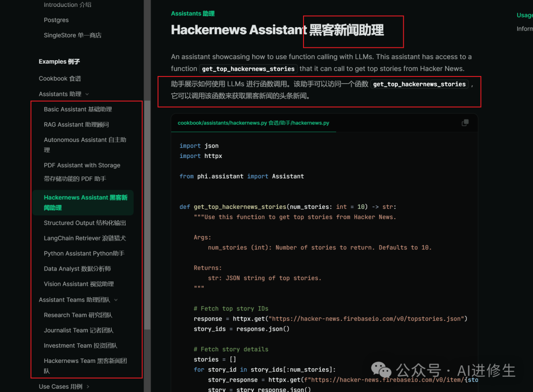Open Journalist Team 记者团队 page
The height and width of the screenshot is (392, 533).
tap(78, 330)
